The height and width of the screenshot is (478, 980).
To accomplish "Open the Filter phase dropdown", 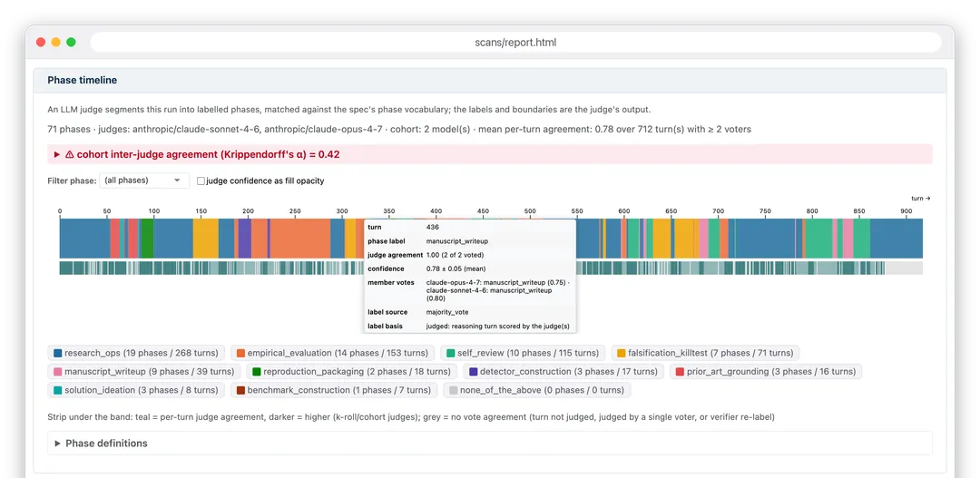I will 144,180.
